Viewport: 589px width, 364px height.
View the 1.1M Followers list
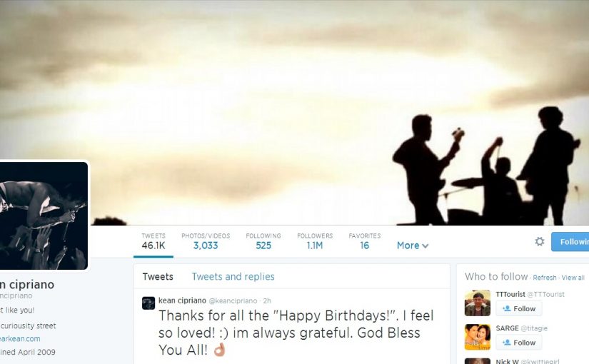coord(315,241)
